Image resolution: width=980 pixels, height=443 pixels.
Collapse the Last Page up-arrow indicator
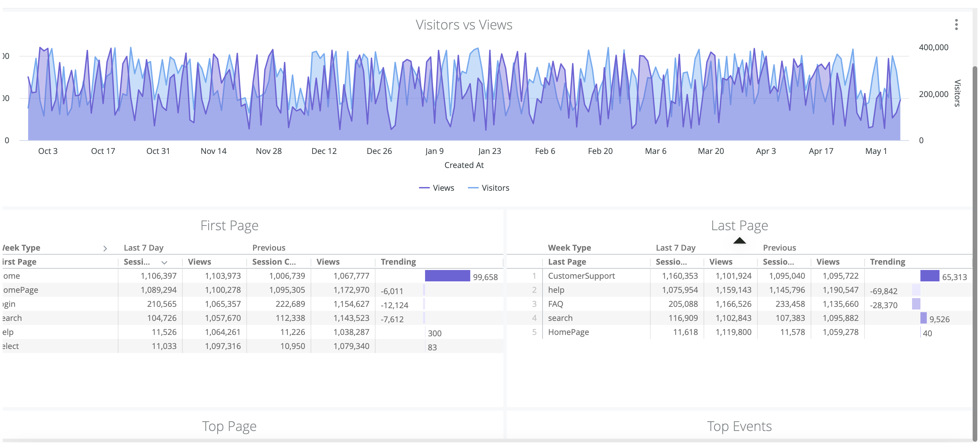[739, 240]
